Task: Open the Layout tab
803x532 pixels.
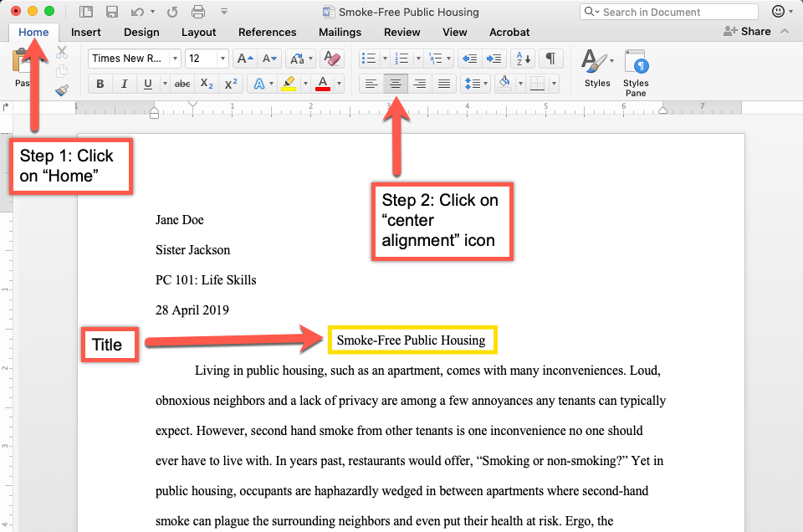Action: click(x=198, y=32)
